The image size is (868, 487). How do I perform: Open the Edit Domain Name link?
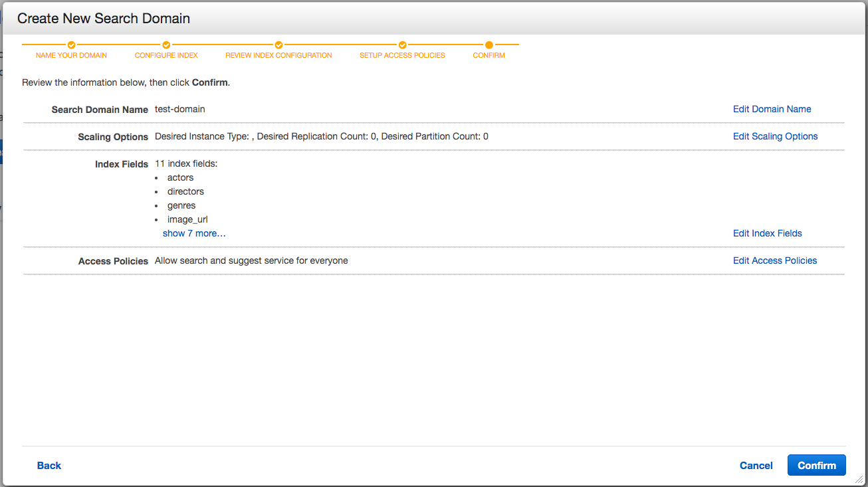click(x=772, y=109)
